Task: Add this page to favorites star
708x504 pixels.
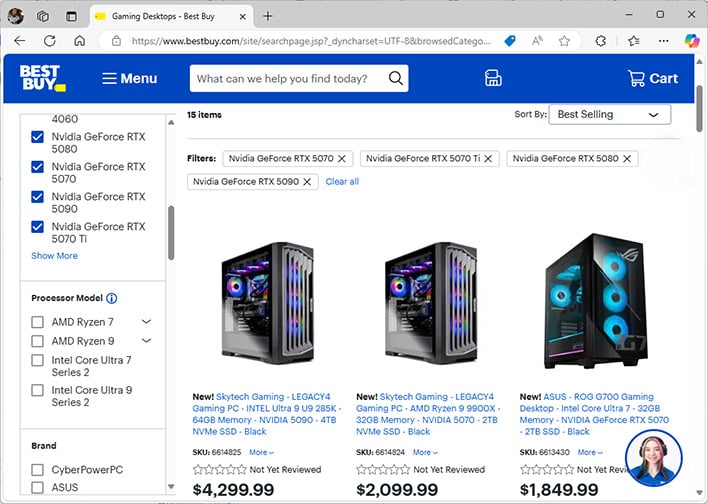Action: (564, 41)
